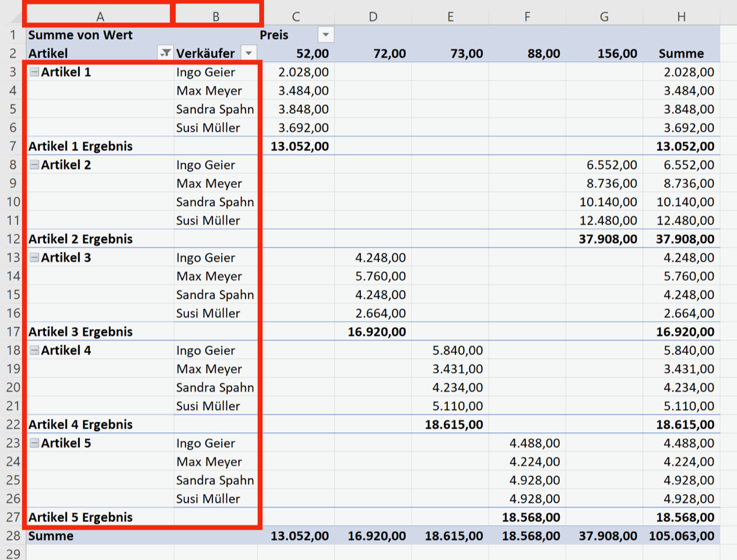Collapse the Artikel 5 group

pyautogui.click(x=34, y=443)
